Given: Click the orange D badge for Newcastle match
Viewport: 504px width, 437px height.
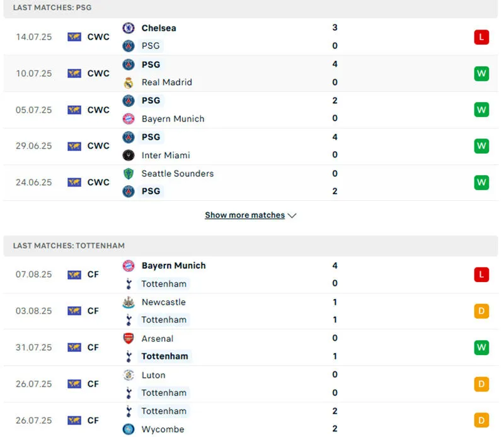Looking at the screenshot, I should [x=481, y=311].
